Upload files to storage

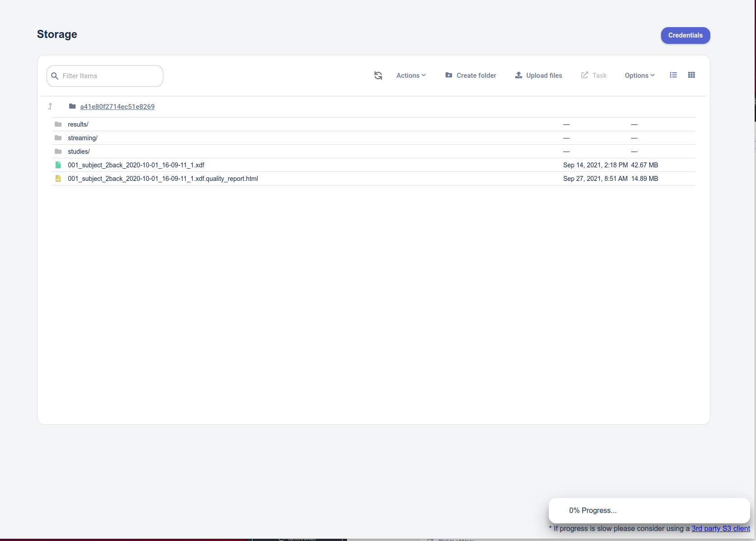(x=538, y=76)
